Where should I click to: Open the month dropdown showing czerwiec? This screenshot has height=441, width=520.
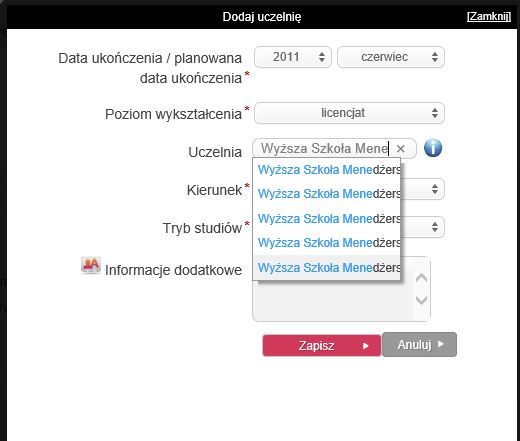(x=391, y=57)
